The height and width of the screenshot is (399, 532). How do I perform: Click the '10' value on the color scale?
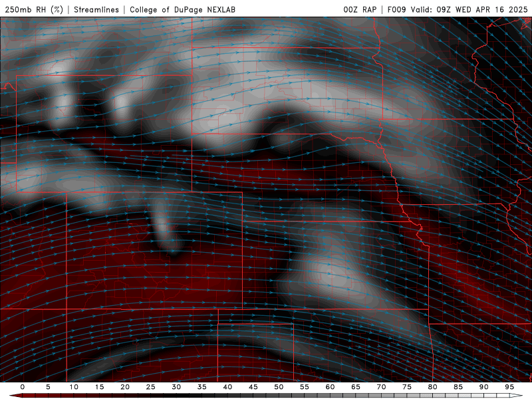tap(74, 387)
